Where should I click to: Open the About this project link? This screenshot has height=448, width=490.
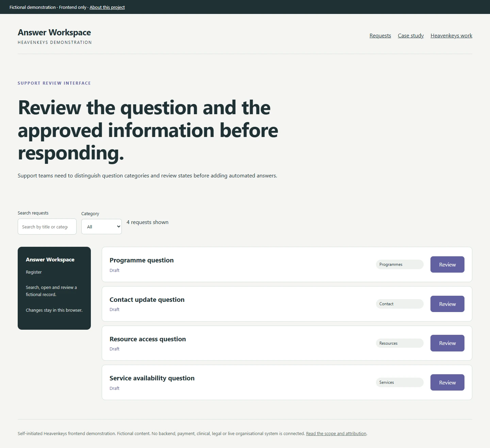coord(107,7)
